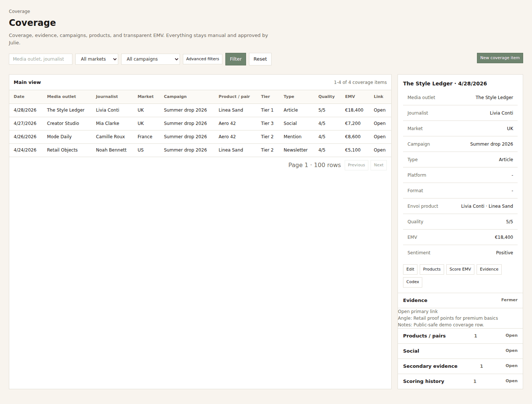Select the Retail Objects outlet cell
532x404 pixels.
[x=62, y=150]
